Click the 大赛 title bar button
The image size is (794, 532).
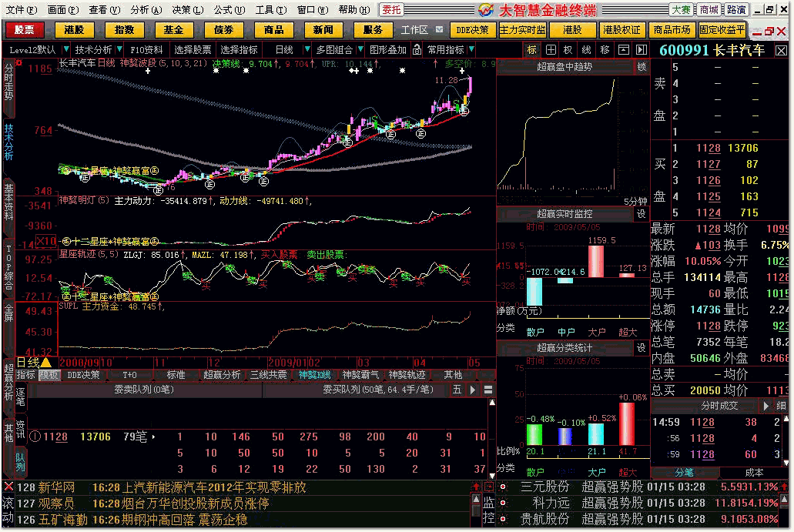click(x=681, y=9)
